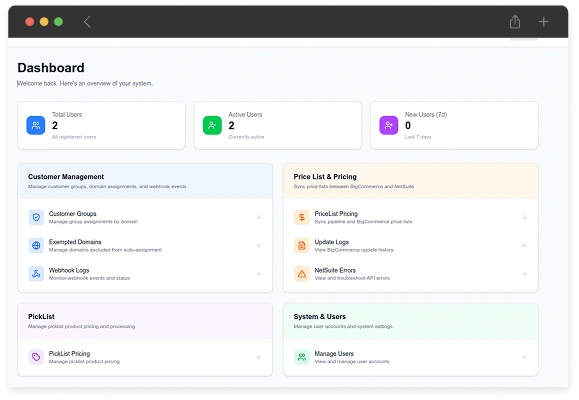Click the arrow beside Manage Users
This screenshot has width=579, height=400.
pos(524,357)
